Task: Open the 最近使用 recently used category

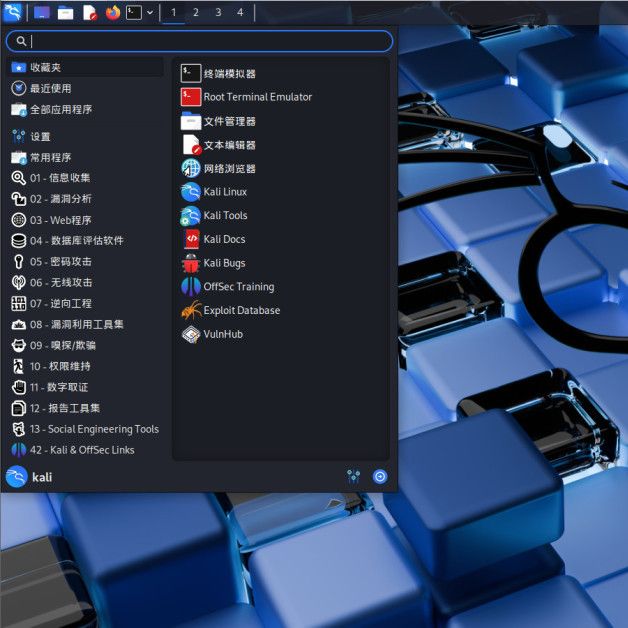Action: 86,88
